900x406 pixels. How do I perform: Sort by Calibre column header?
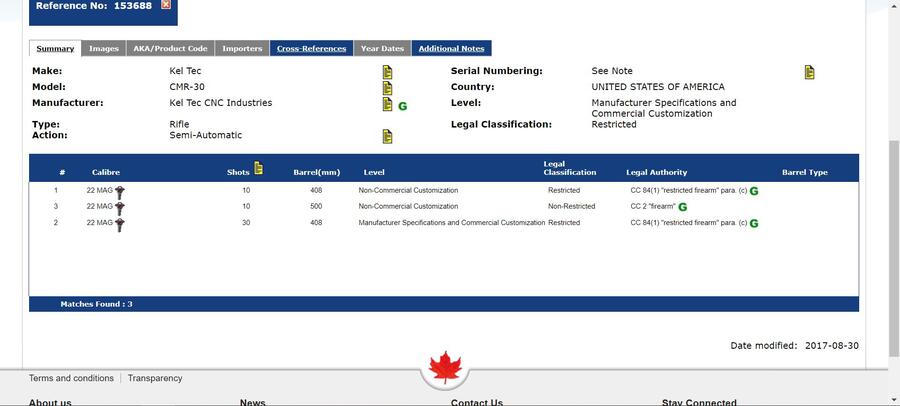pyautogui.click(x=106, y=172)
